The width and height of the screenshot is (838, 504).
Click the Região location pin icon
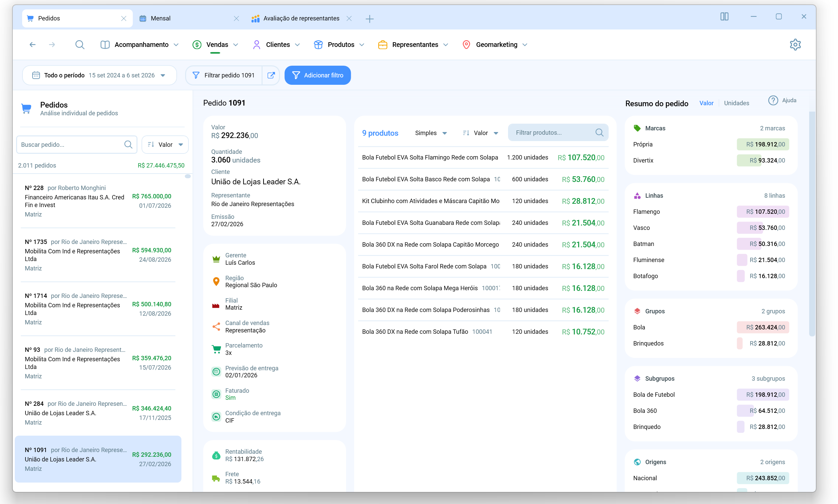pos(216,281)
